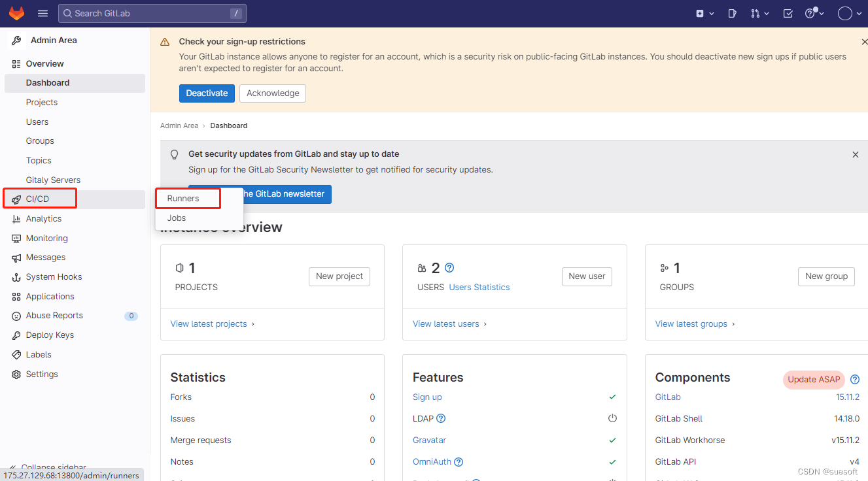Screen dimensions: 868x481
Task: Click the Abuse Reports count badge
Action: [x=131, y=316]
